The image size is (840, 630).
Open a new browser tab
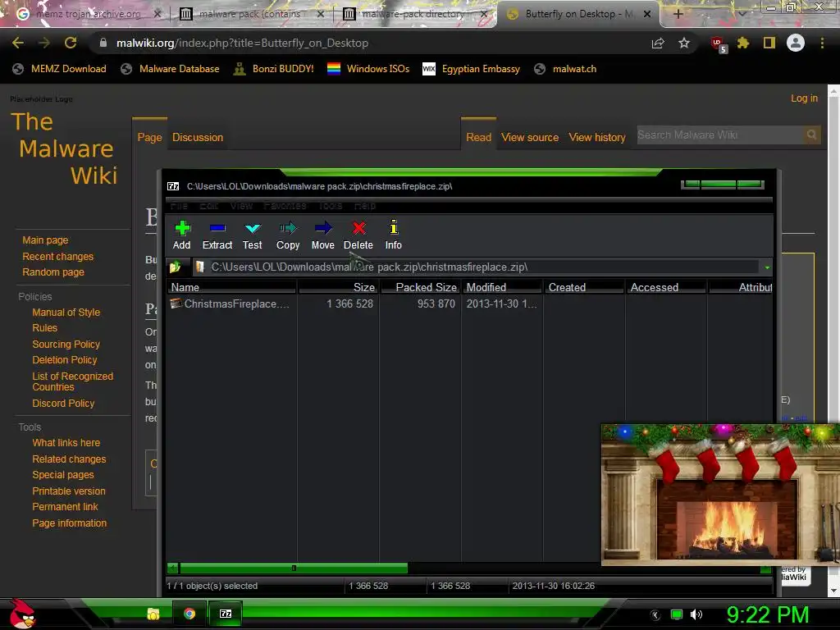pos(678,14)
